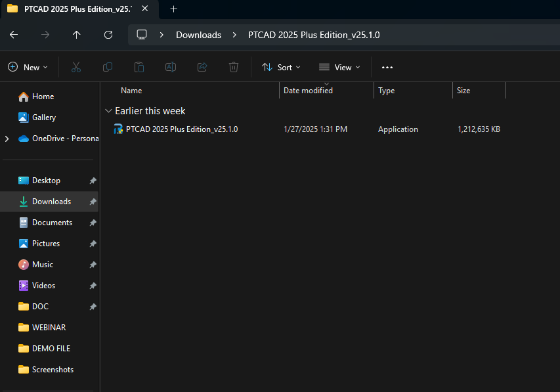Click the Copy icon in toolbar
560x392 pixels.
pos(108,67)
